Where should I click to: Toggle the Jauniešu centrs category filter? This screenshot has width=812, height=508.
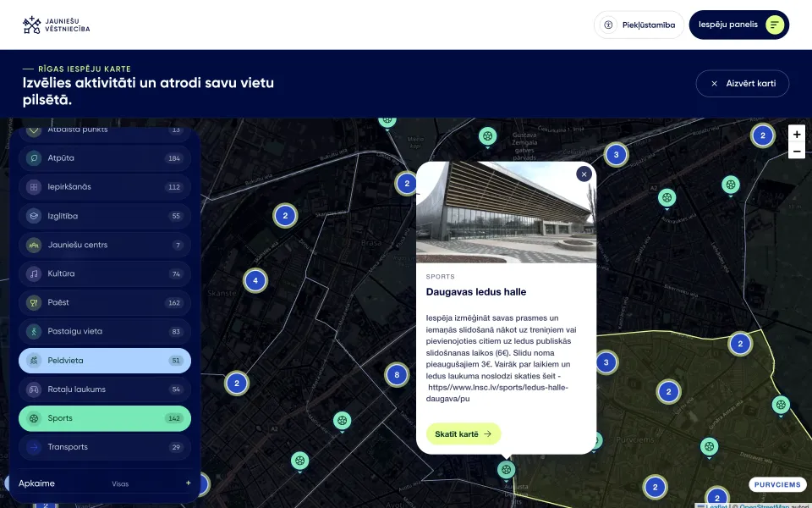[105, 245]
